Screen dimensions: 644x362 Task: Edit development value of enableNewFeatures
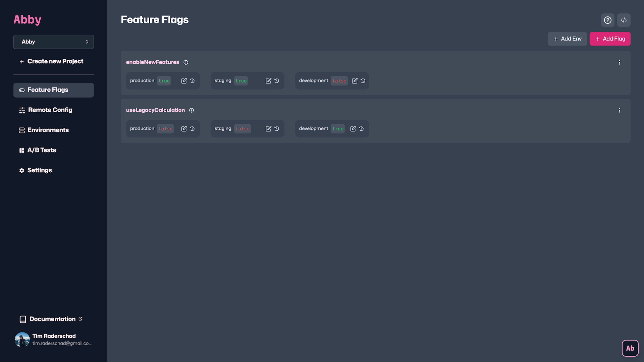tap(355, 81)
